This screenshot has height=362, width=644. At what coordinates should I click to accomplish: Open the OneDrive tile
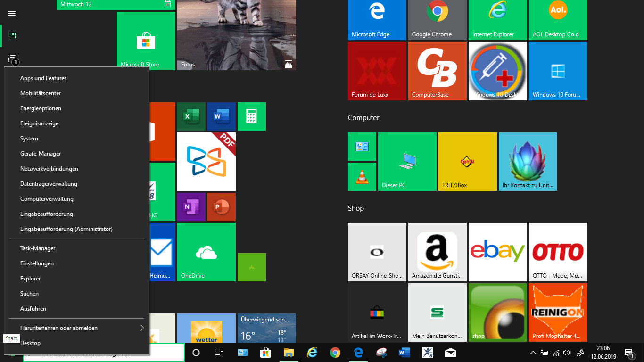[x=206, y=252]
